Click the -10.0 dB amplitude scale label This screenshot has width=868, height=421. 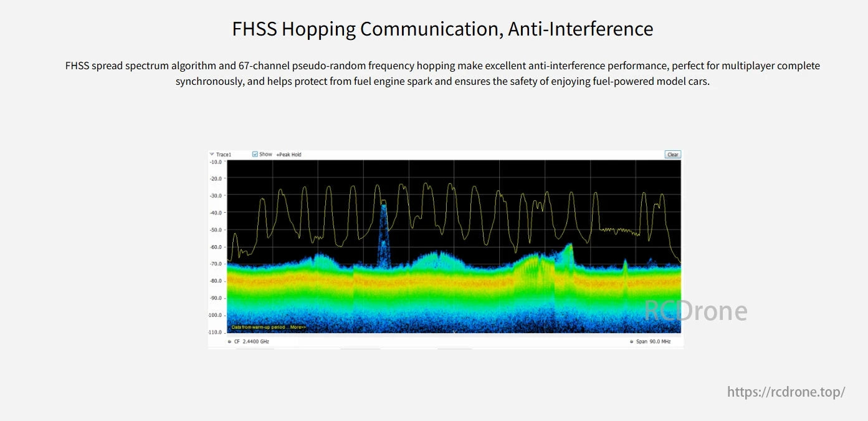tap(217, 160)
